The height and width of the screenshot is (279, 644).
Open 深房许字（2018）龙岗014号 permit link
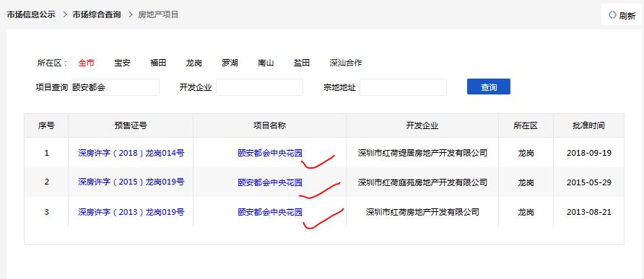pyautogui.click(x=131, y=153)
